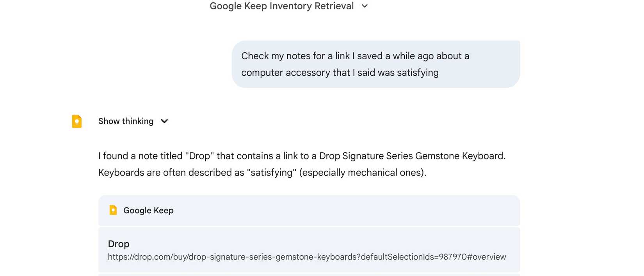
Task: Click the partially visible card below the Drop note
Action: click(x=309, y=275)
